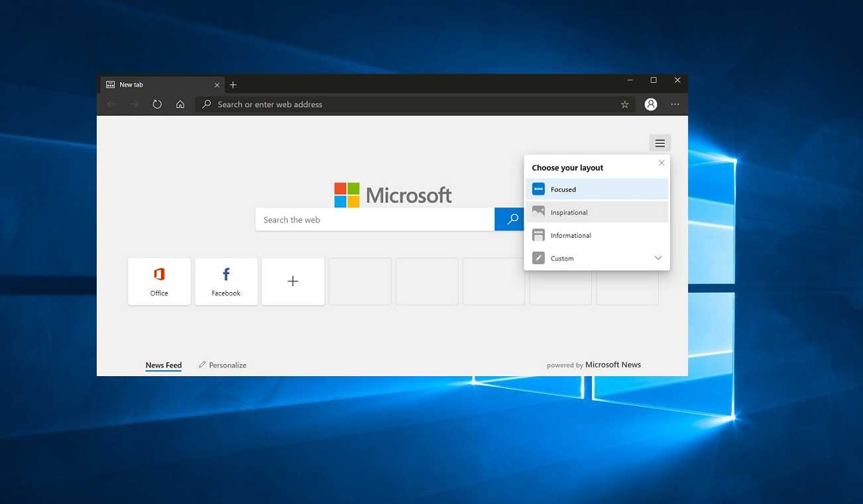Open page layout settings with hamburger icon

tap(660, 142)
